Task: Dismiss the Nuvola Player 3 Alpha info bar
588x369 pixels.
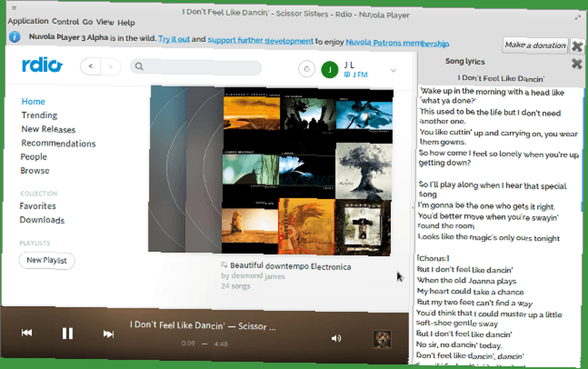Action: coord(577,46)
